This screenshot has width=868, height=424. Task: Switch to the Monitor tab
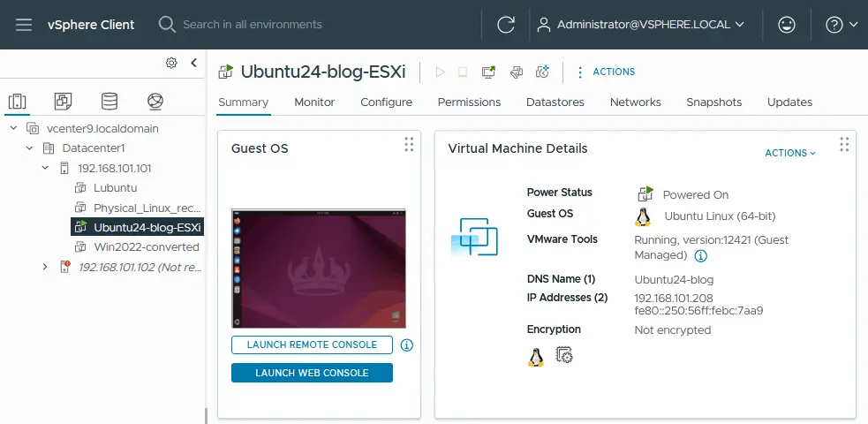point(314,102)
